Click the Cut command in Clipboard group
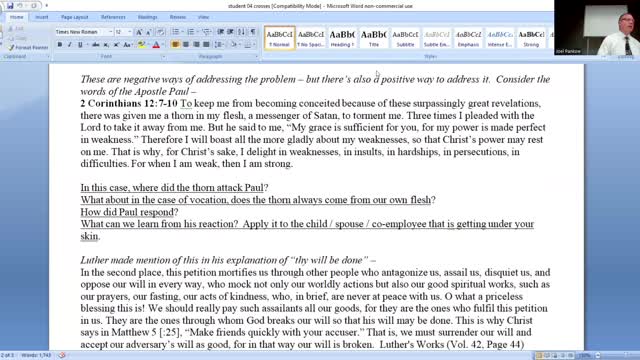Image resolution: width=640 pixels, height=360 pixels. pos(16,29)
